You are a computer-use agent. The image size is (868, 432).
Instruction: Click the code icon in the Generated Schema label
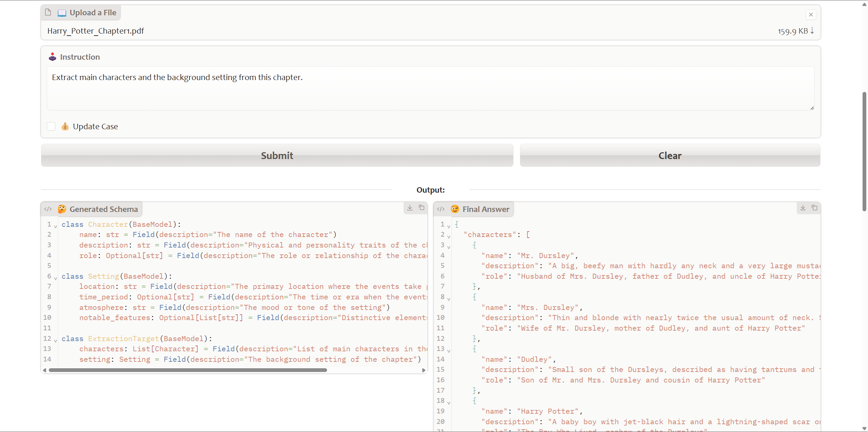click(48, 209)
